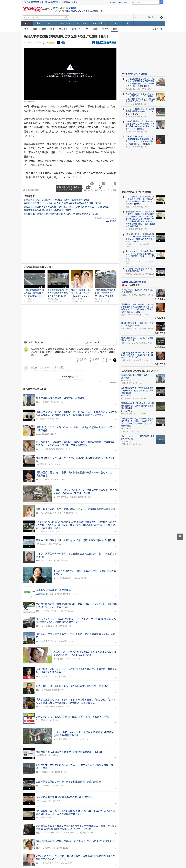Open マイページ

click(x=139, y=17)
